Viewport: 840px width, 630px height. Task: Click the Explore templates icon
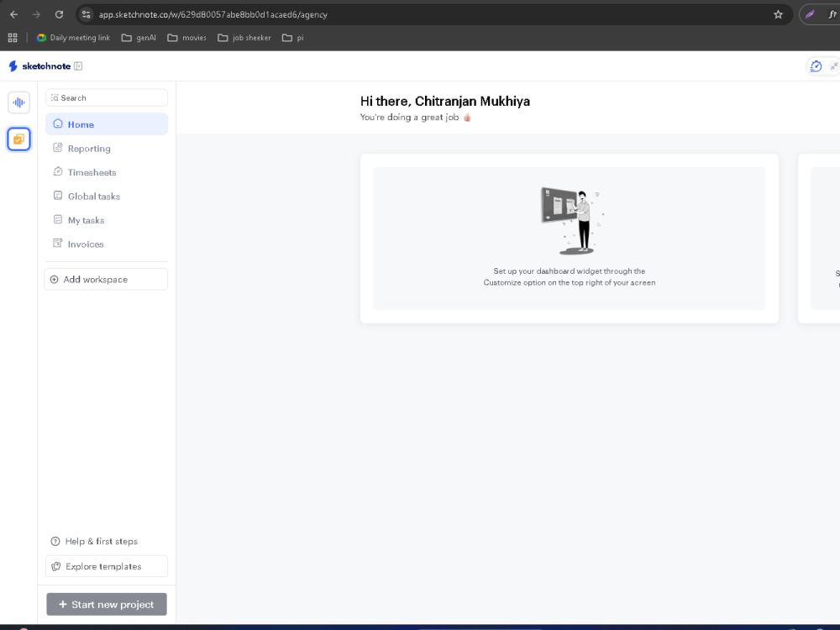click(55, 566)
